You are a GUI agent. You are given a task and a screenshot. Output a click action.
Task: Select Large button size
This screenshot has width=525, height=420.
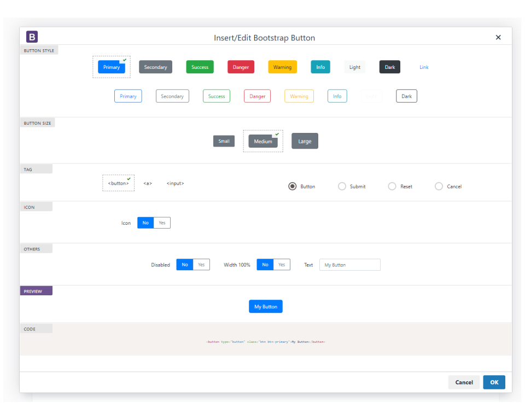click(305, 141)
